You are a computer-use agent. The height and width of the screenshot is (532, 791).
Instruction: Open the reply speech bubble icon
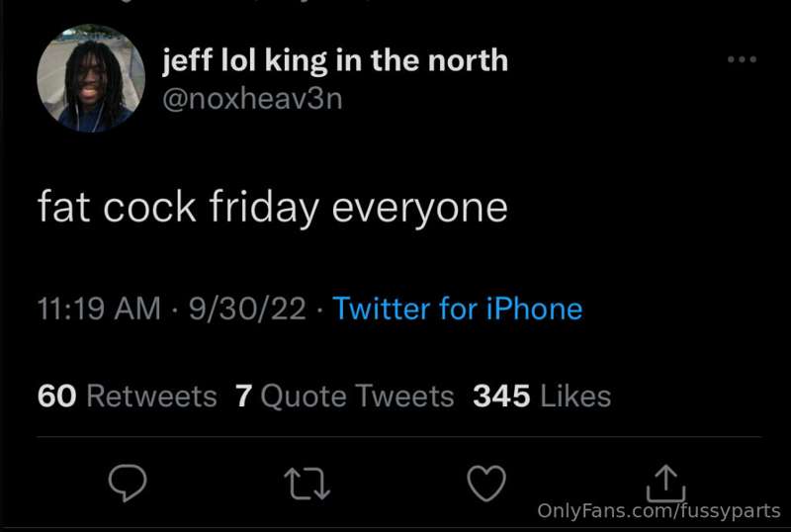tap(128, 482)
